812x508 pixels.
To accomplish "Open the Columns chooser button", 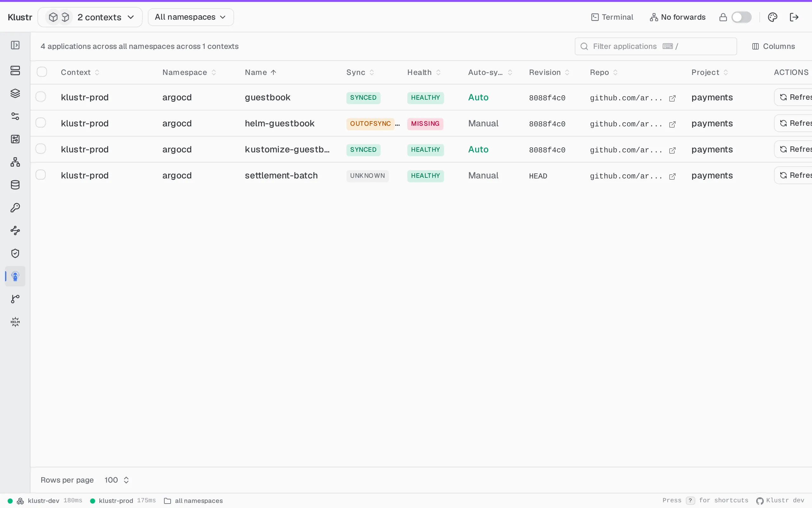I will pos(773,46).
